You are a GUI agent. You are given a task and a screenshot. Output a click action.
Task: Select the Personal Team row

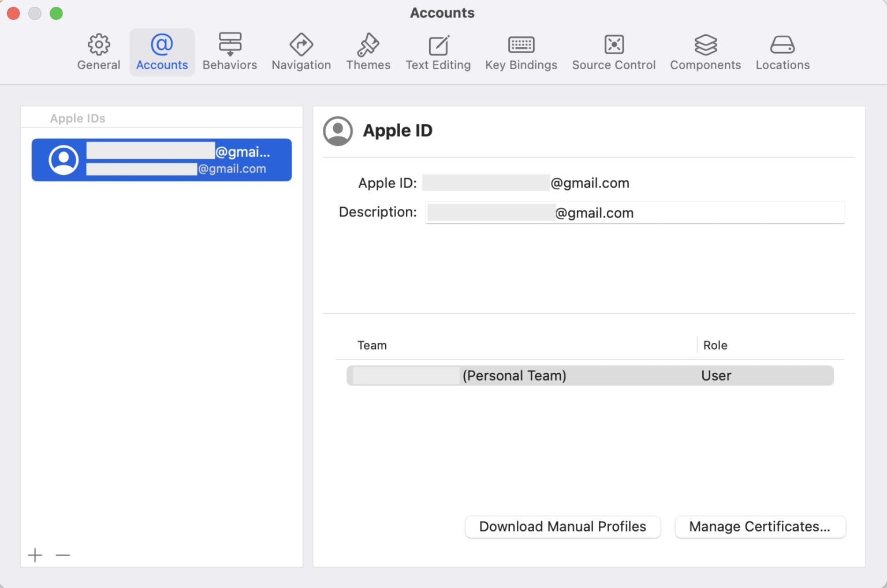tap(590, 375)
